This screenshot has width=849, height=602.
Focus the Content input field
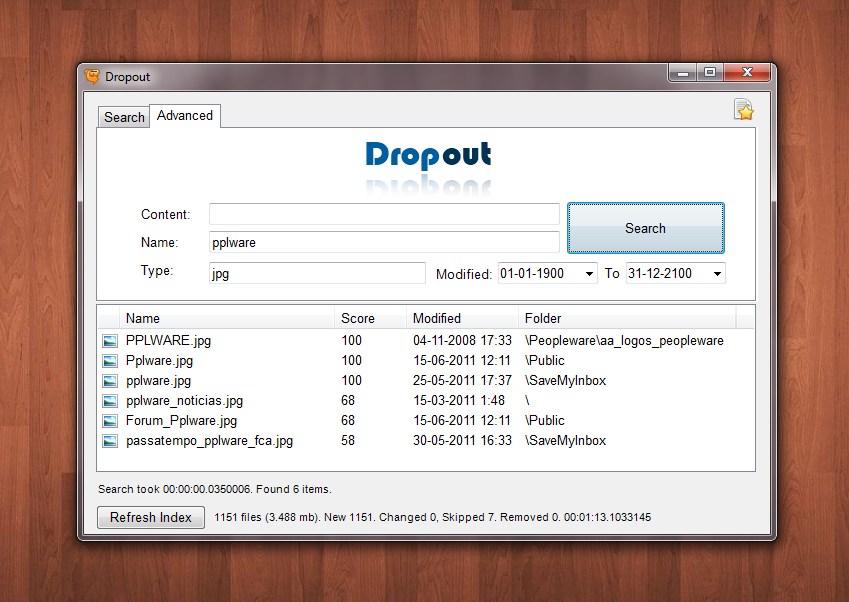tap(384, 214)
